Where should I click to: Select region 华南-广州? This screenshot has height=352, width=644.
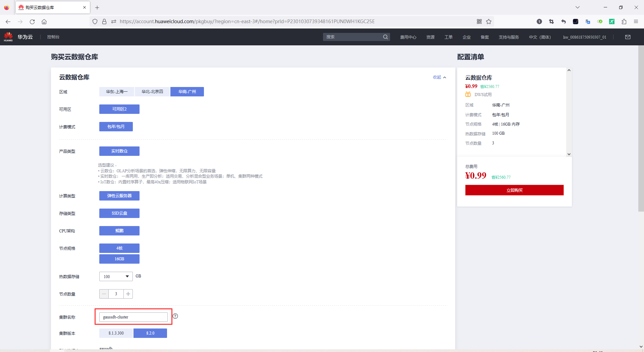click(x=187, y=92)
